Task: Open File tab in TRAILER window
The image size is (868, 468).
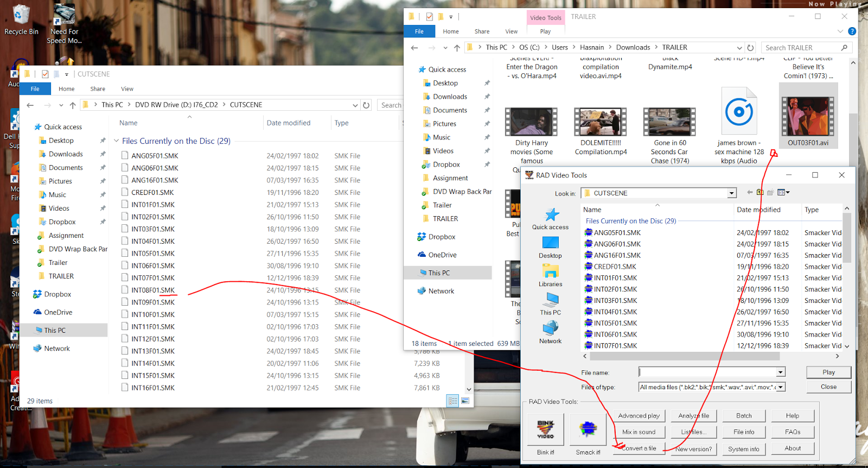Action: coord(419,31)
